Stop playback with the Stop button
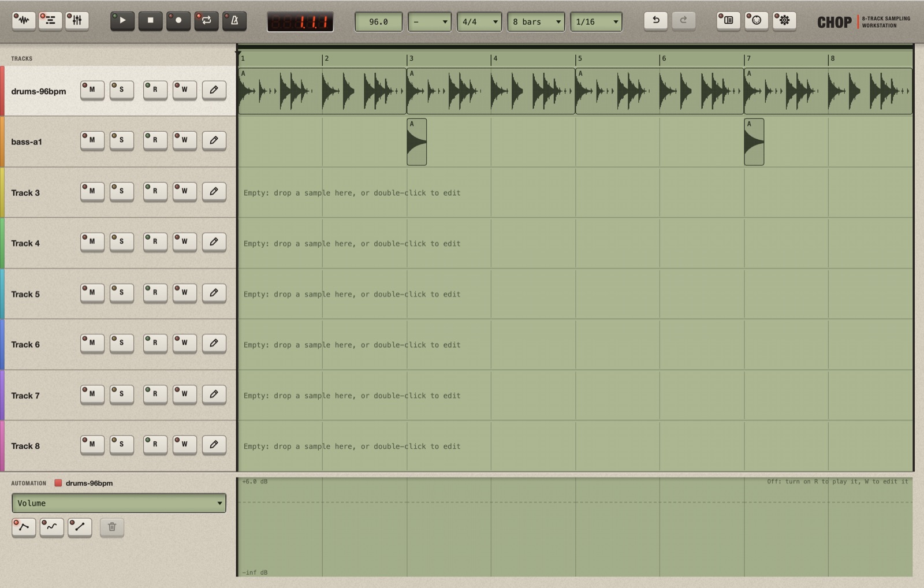Screen dimensions: 924x588 pyautogui.click(x=150, y=21)
